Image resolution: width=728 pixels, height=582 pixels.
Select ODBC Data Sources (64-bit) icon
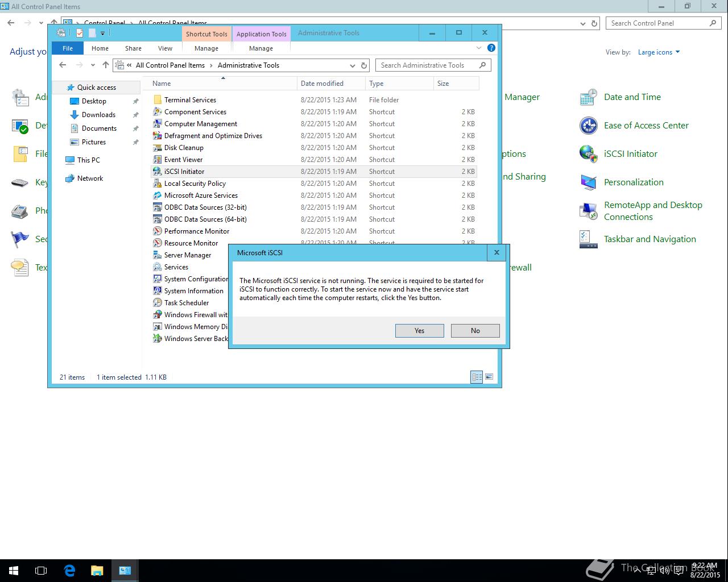coord(158,219)
